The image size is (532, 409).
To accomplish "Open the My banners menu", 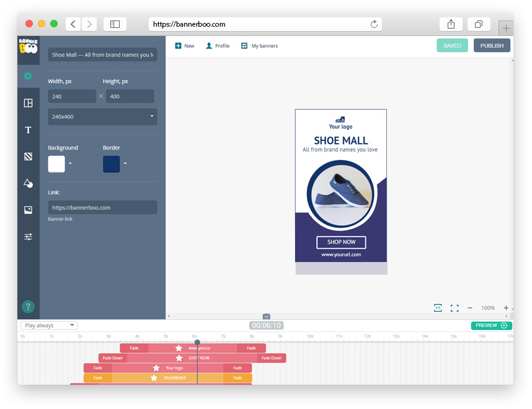I will [259, 46].
